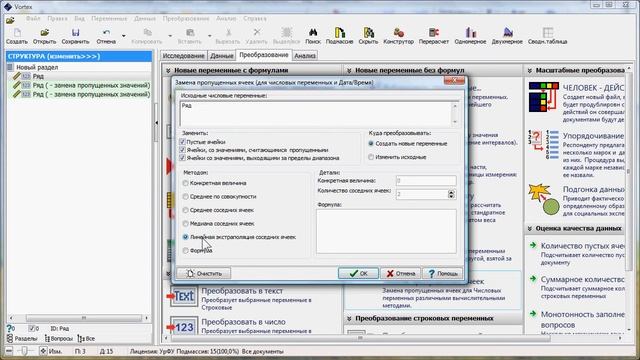Image resolution: width=640 pixels, height=360 pixels.
Task: Toggle checkbox for cells considered missing
Action: tap(182, 150)
